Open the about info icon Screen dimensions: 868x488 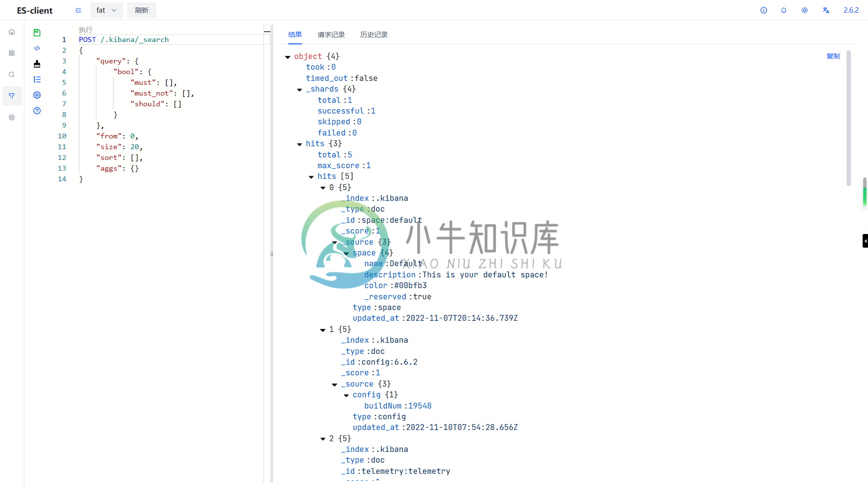764,10
